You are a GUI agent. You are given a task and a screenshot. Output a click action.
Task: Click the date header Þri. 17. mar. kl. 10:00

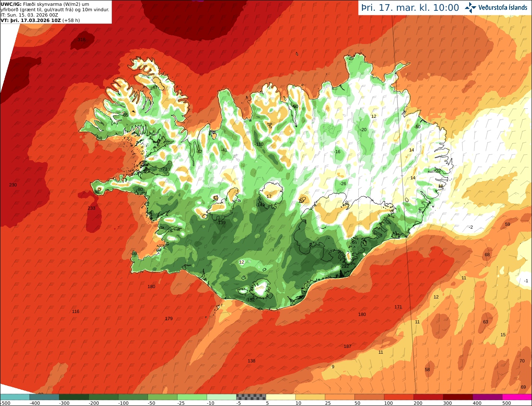410,8
